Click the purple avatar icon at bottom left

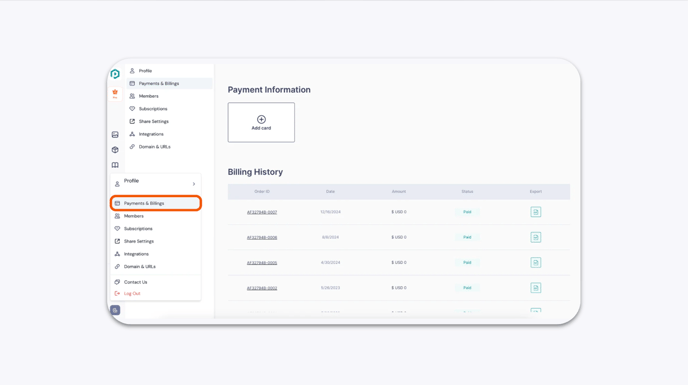[x=115, y=310]
